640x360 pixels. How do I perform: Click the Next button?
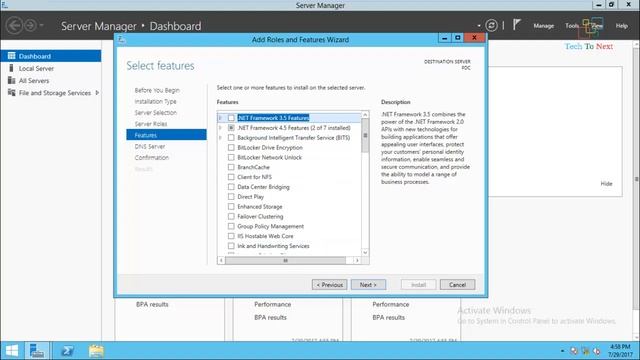click(368, 284)
